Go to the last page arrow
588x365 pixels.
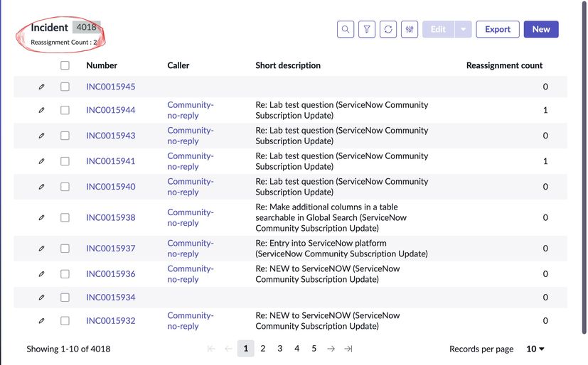[348, 349]
